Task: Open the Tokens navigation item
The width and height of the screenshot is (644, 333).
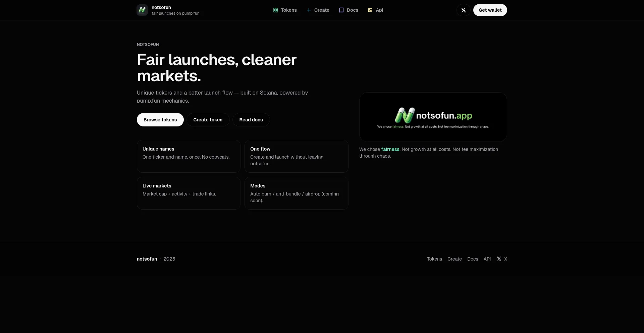Action: (288, 10)
